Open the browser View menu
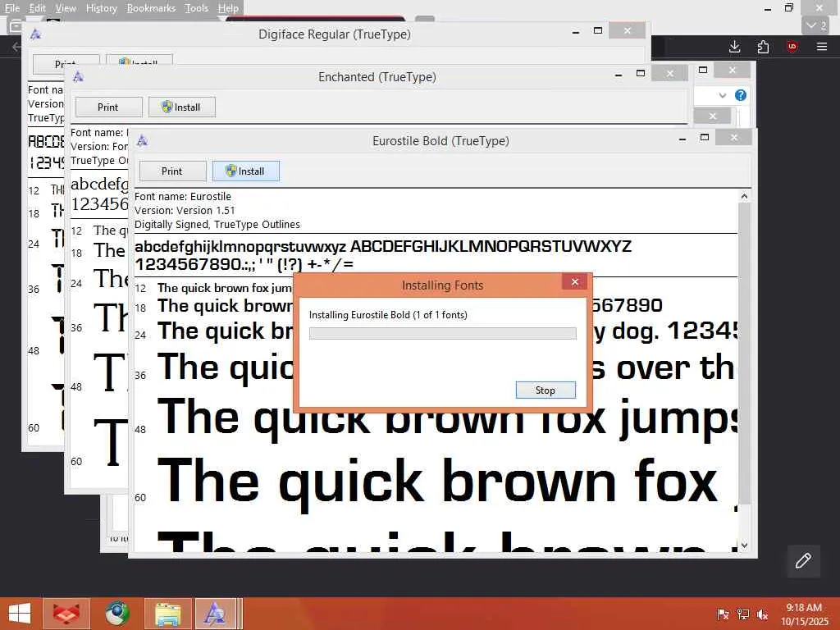840x630 pixels. click(x=66, y=8)
